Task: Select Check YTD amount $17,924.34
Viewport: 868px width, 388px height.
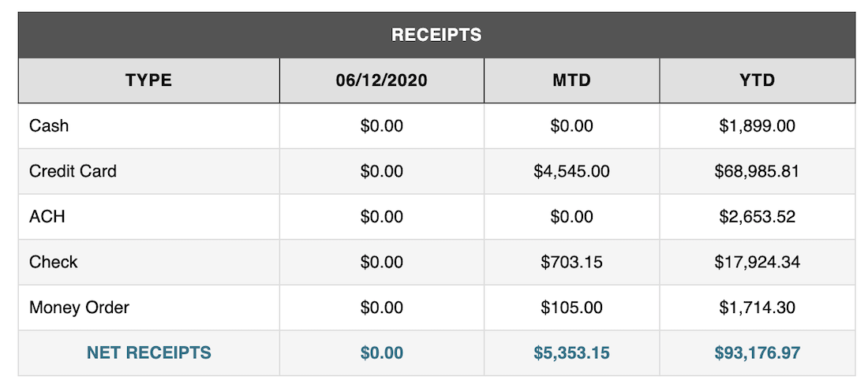Action: click(758, 262)
